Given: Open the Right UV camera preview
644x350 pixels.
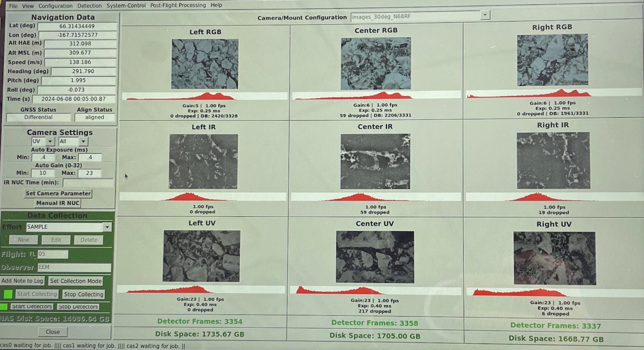Looking at the screenshot, I should point(555,258).
